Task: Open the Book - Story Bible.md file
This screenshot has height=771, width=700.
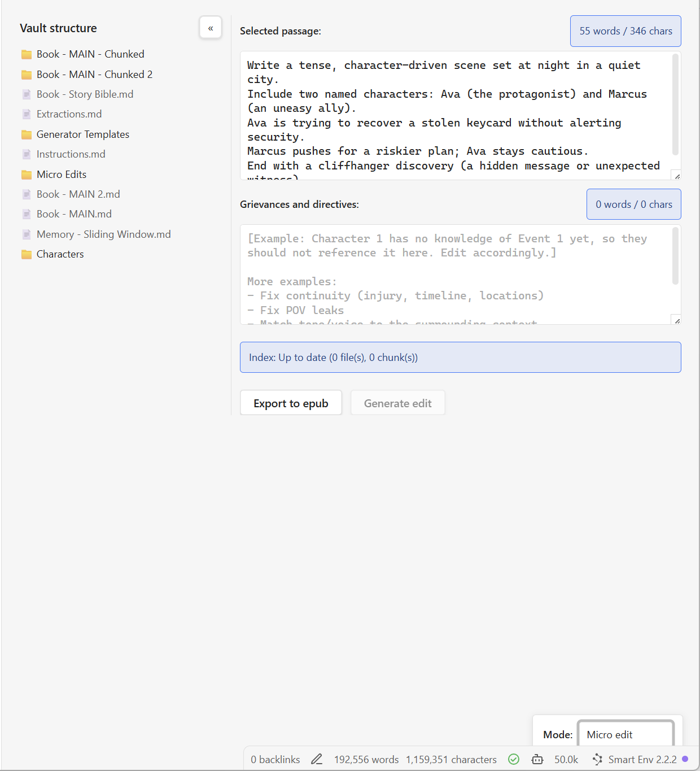Action: 85,94
